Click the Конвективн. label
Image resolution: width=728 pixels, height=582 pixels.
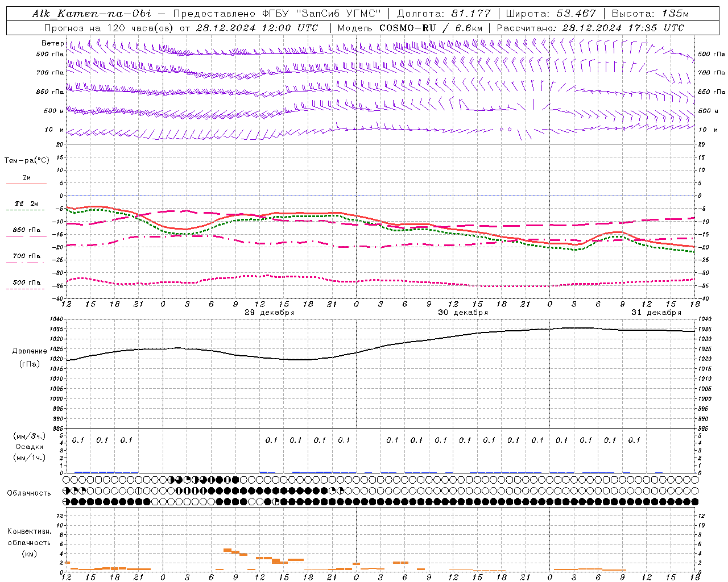coord(29,531)
